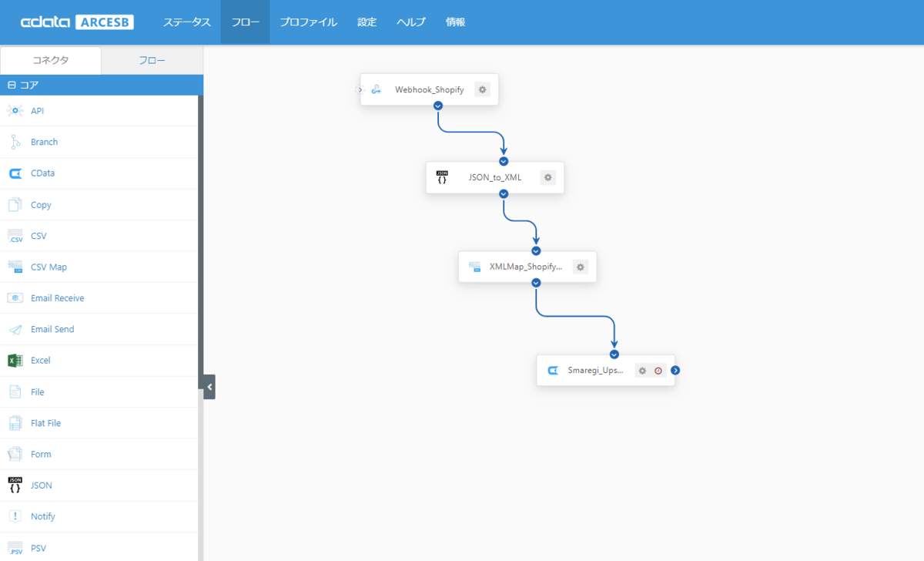Click Smaregi_Ups top input connector

click(x=614, y=354)
